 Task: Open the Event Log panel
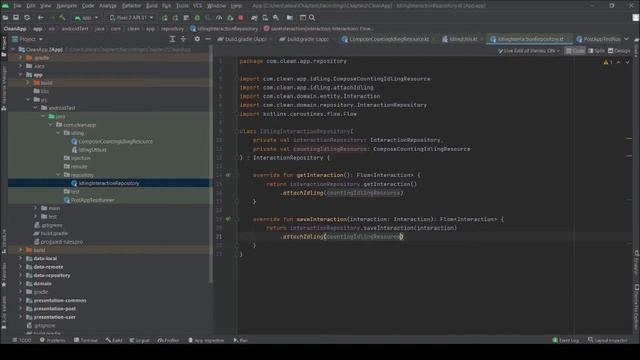566,340
